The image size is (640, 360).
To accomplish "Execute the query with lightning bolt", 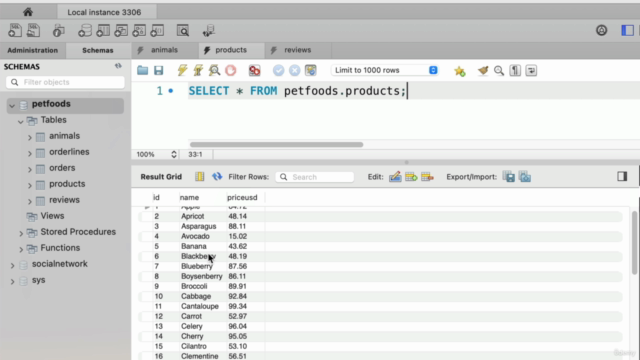I will tap(182, 70).
